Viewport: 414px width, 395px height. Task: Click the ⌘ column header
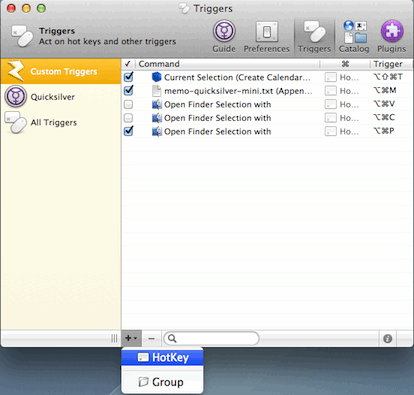click(345, 64)
